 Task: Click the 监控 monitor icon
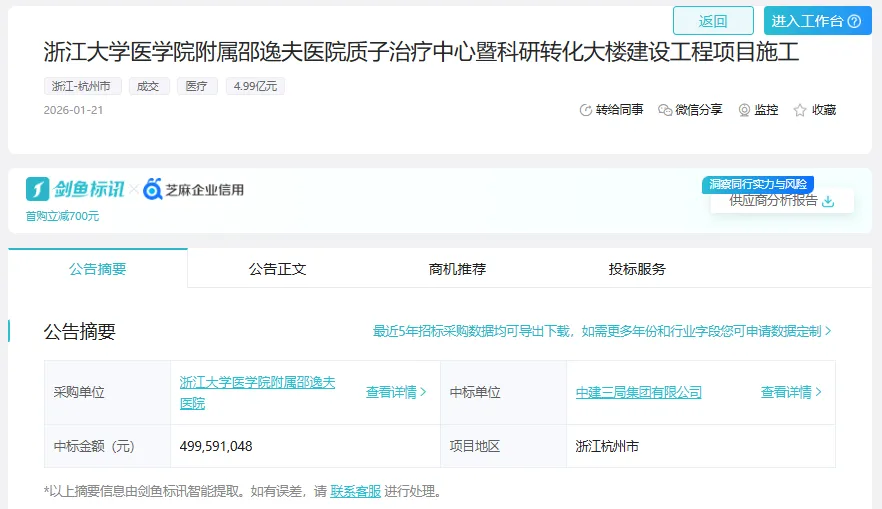pyautogui.click(x=744, y=110)
